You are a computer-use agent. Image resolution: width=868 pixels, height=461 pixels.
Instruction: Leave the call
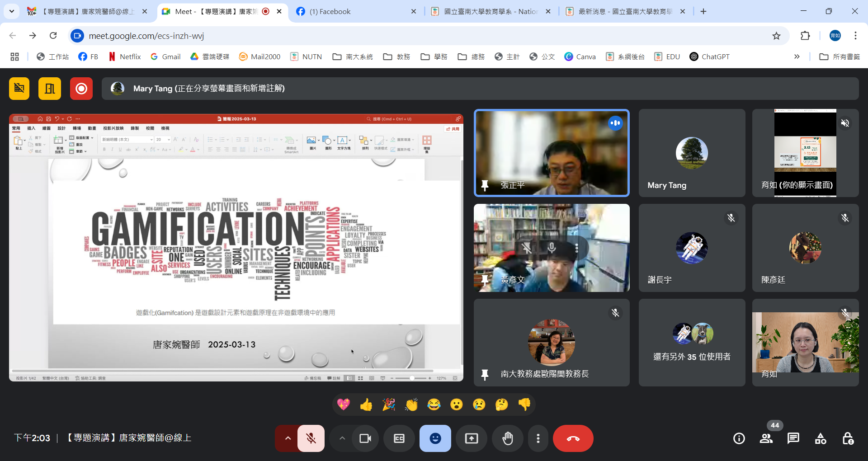[x=573, y=438]
